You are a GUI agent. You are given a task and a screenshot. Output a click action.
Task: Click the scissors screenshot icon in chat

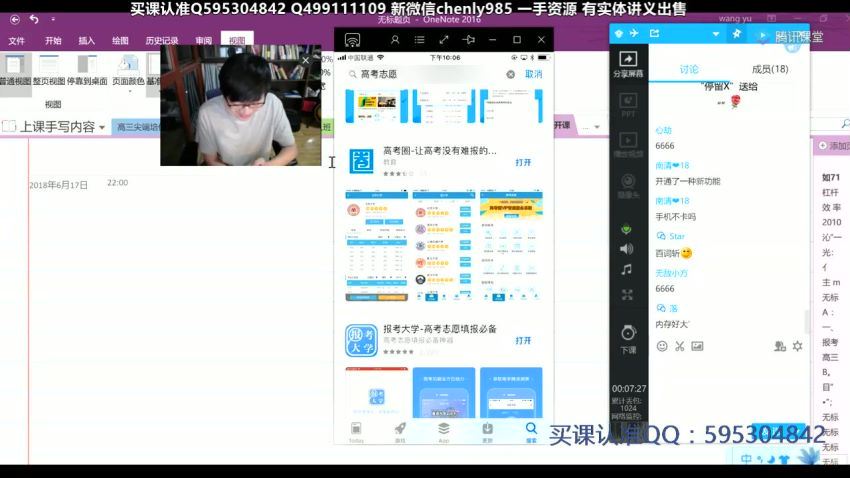pos(679,346)
